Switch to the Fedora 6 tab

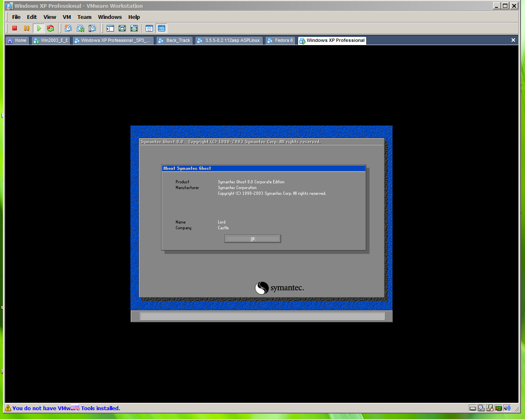[281, 41]
